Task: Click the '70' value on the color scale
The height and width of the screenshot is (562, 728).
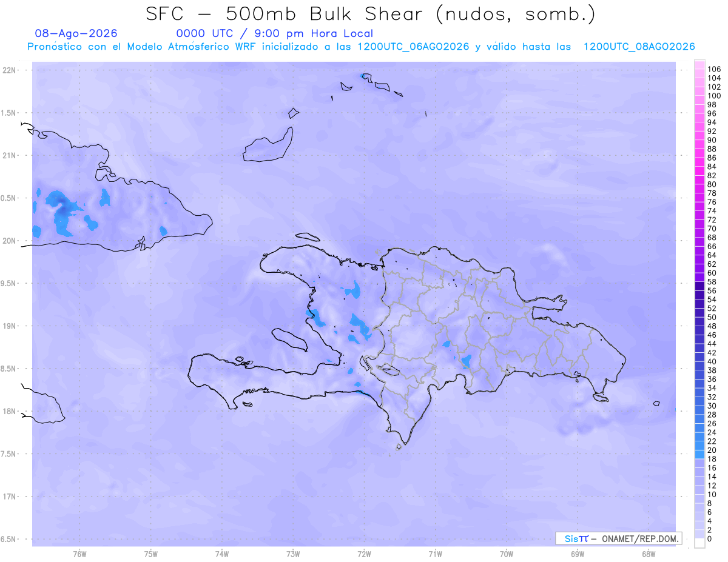Action: tap(712, 229)
